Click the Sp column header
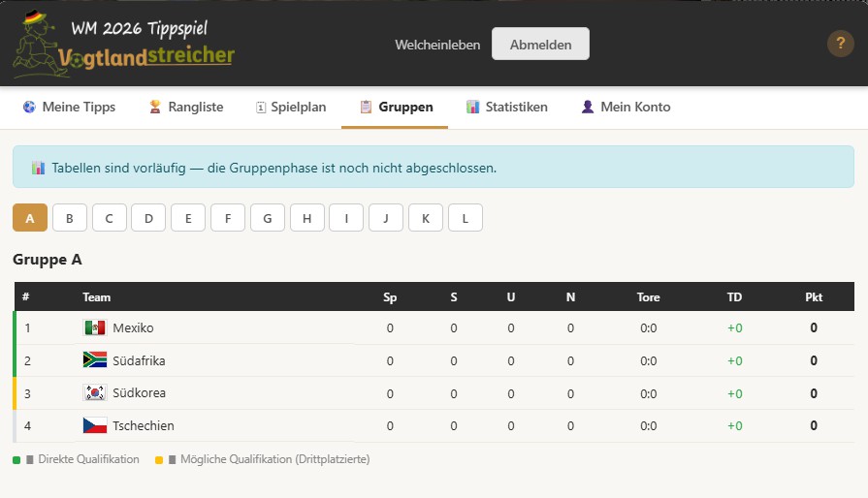Screen dimensions: 868x498 (x=390, y=296)
